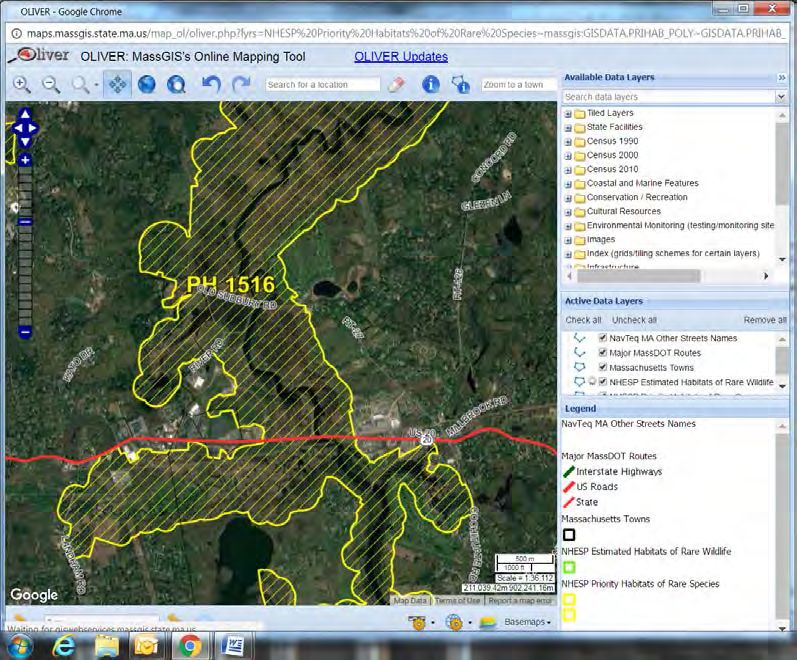Open the Search data layers dropdown arrow
Viewport: 797px width, 660px height.
point(781,97)
